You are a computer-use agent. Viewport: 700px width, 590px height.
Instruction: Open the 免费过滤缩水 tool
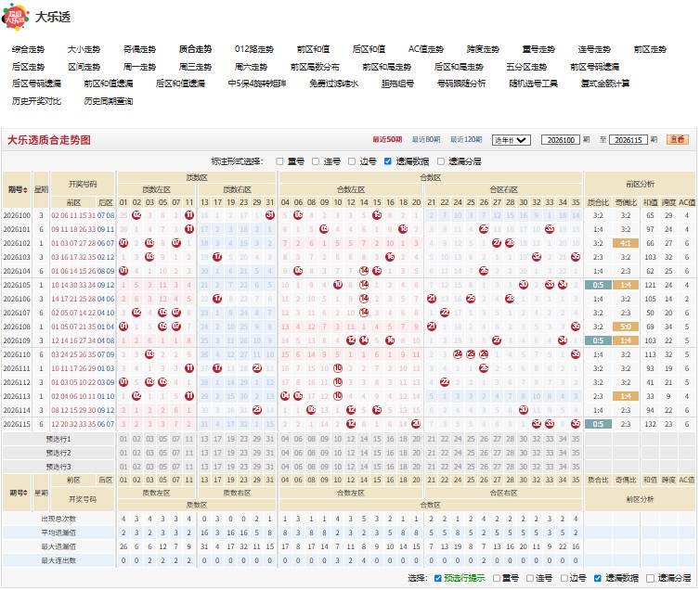click(334, 83)
